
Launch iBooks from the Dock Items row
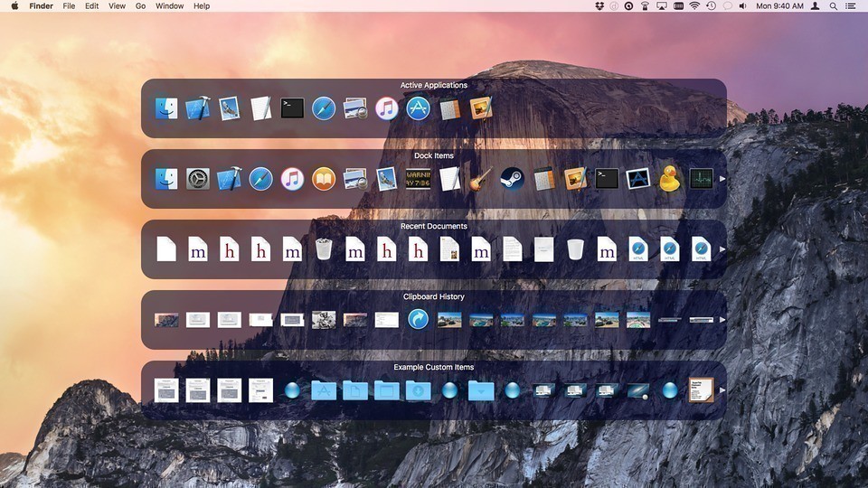click(x=324, y=179)
